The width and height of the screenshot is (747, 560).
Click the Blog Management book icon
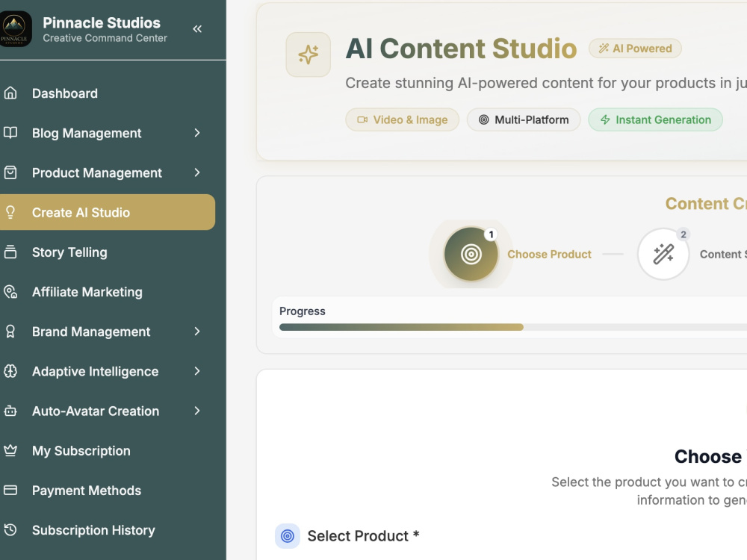click(10, 132)
